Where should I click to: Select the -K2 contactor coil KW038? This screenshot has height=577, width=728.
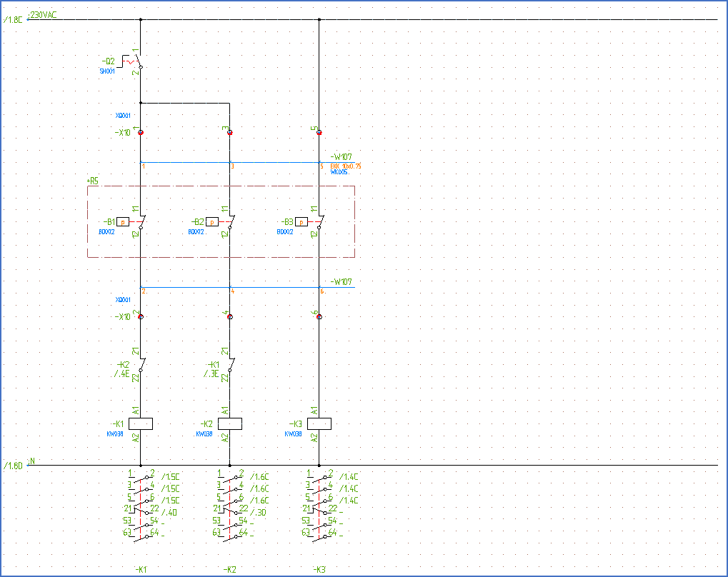(x=231, y=423)
